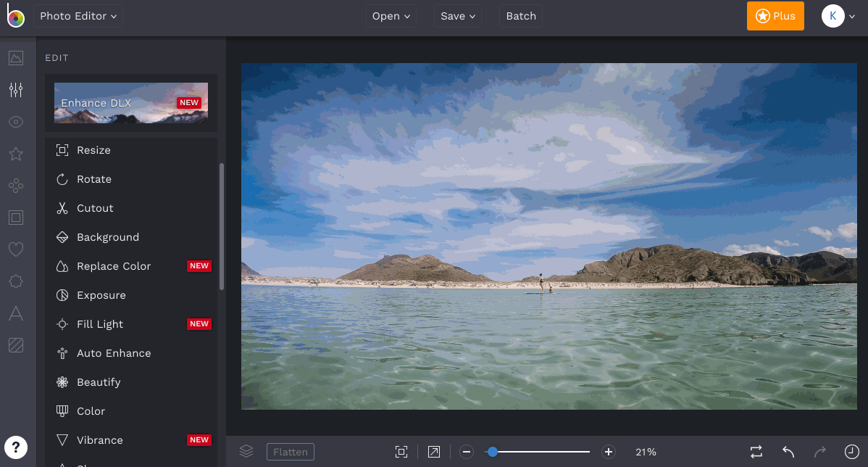Select the Rotate tool
Screen dimensions: 868x467
[131, 179]
